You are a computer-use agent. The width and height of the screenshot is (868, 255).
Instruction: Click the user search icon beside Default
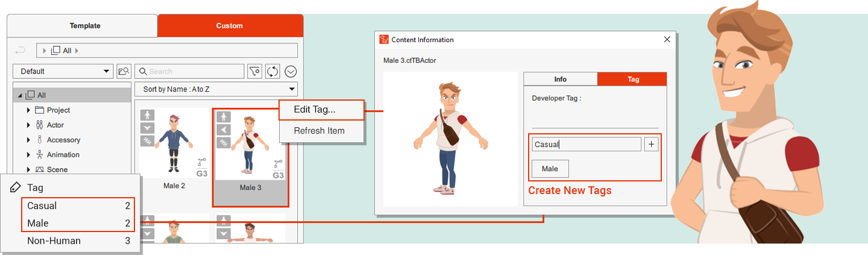coord(124,71)
